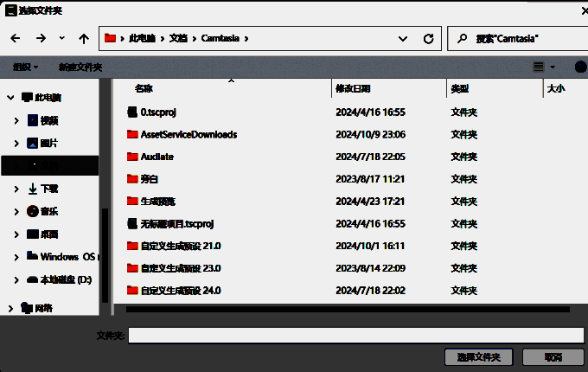Open the 组织 menu
Screen dimensions: 588x372
click(x=25, y=67)
